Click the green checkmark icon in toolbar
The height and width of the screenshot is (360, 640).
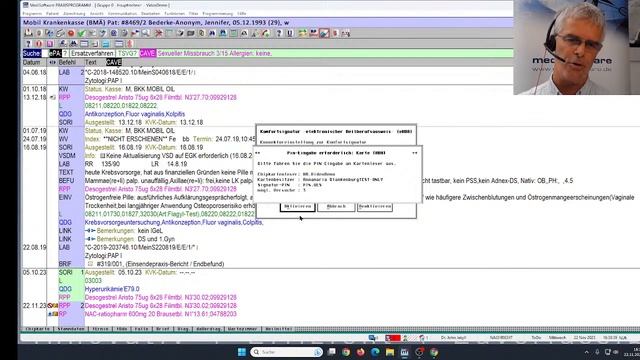(82, 33)
